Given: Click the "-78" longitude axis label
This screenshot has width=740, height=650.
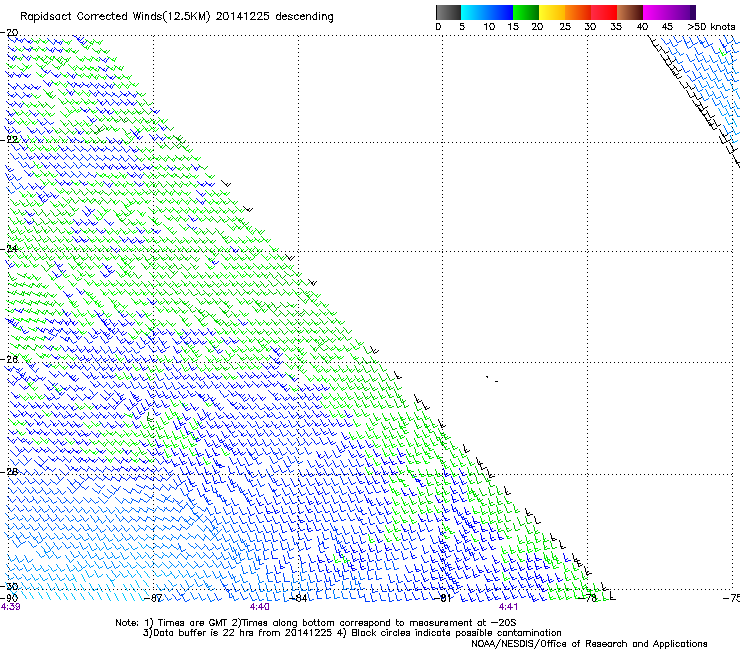Looking at the screenshot, I should tap(588, 598).
